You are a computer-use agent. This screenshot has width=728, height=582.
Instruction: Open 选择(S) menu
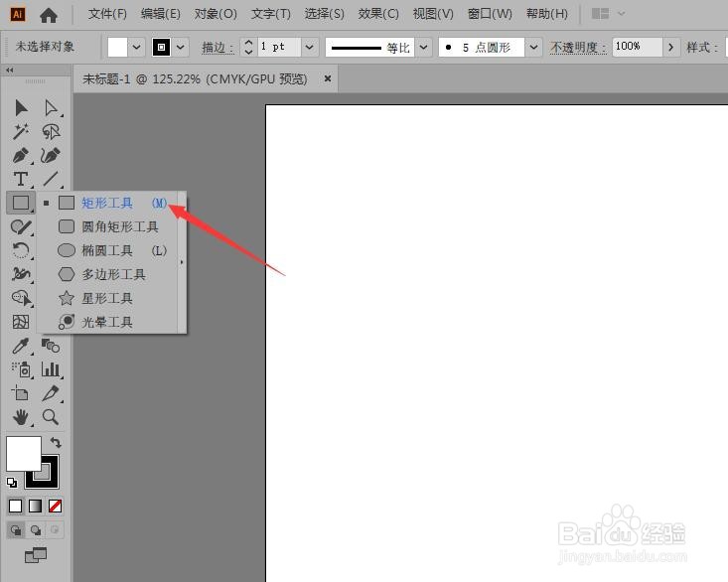coord(324,14)
